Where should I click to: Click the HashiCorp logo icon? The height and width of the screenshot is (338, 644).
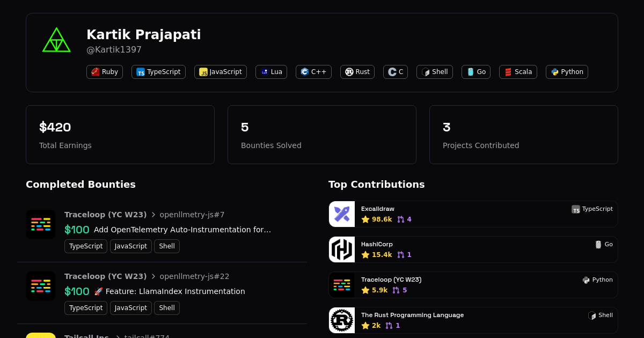[x=342, y=249]
